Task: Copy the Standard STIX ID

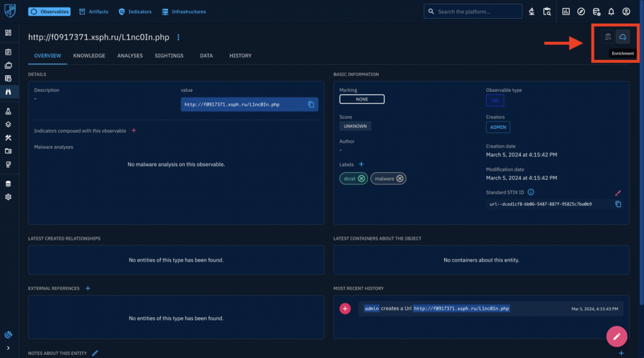Action: 618,204
